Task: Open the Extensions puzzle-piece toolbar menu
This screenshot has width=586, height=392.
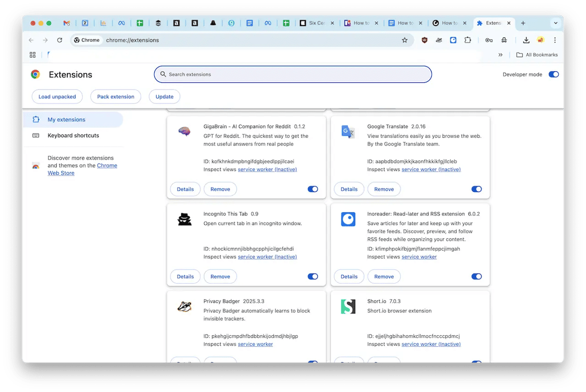Action: pos(467,40)
